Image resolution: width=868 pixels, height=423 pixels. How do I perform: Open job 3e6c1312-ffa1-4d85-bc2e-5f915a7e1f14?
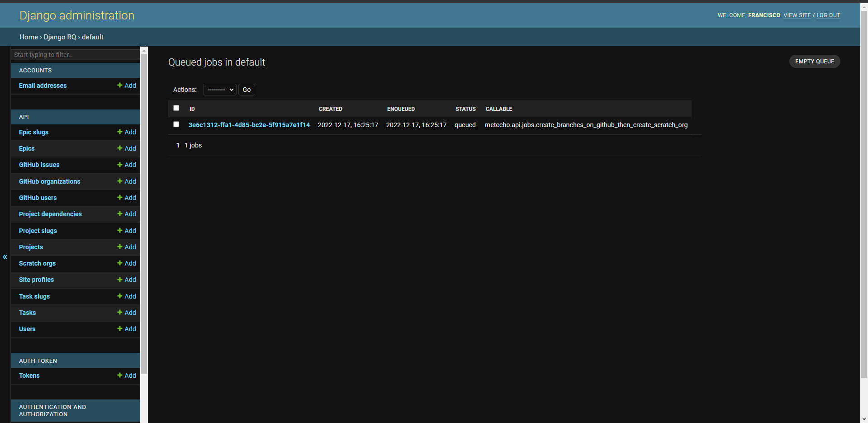[x=249, y=125]
